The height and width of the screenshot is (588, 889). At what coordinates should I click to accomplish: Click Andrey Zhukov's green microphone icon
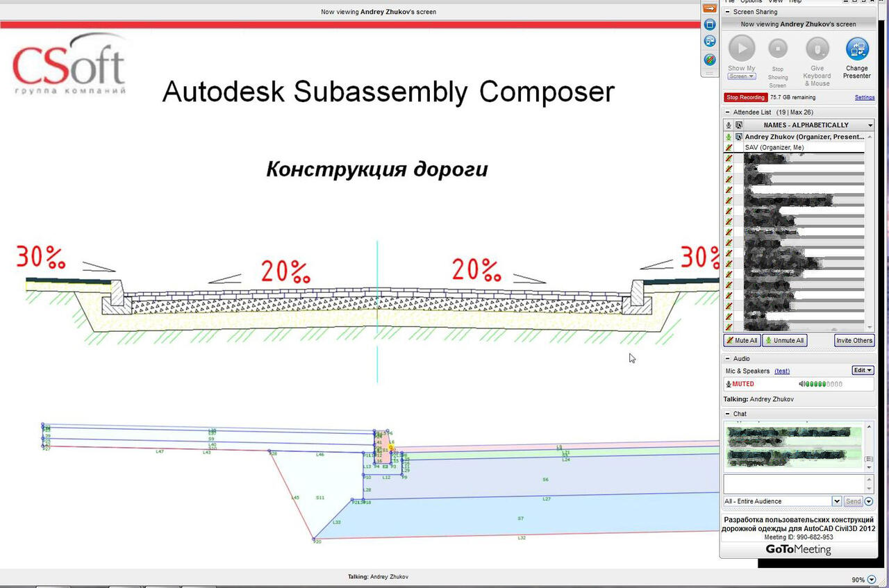point(729,137)
